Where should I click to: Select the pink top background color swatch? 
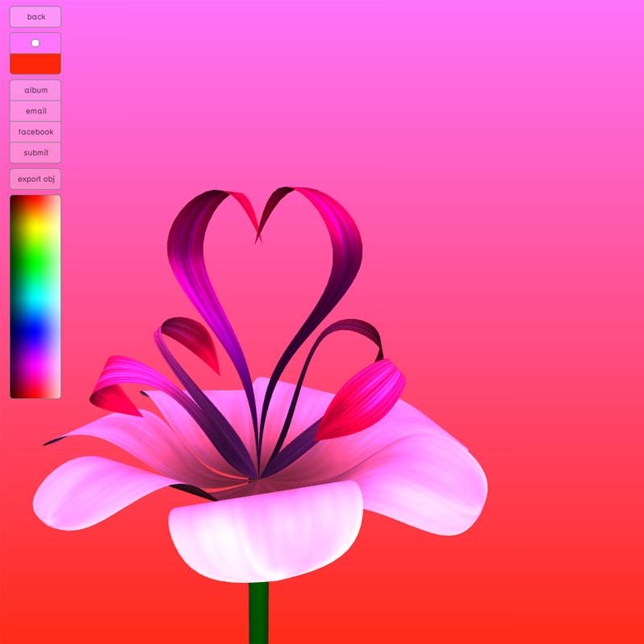(35, 43)
